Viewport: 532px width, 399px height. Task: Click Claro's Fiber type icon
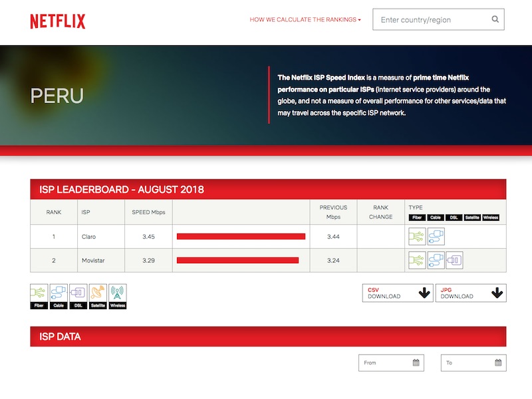(x=417, y=237)
